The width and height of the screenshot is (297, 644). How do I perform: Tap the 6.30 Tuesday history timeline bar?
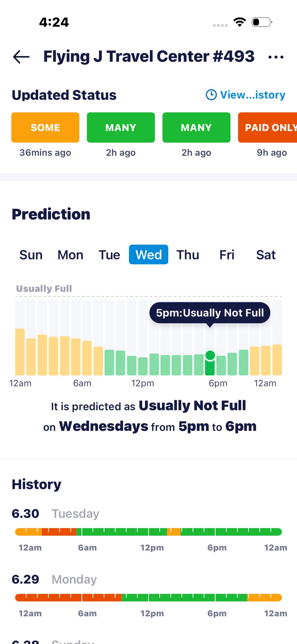click(148, 532)
